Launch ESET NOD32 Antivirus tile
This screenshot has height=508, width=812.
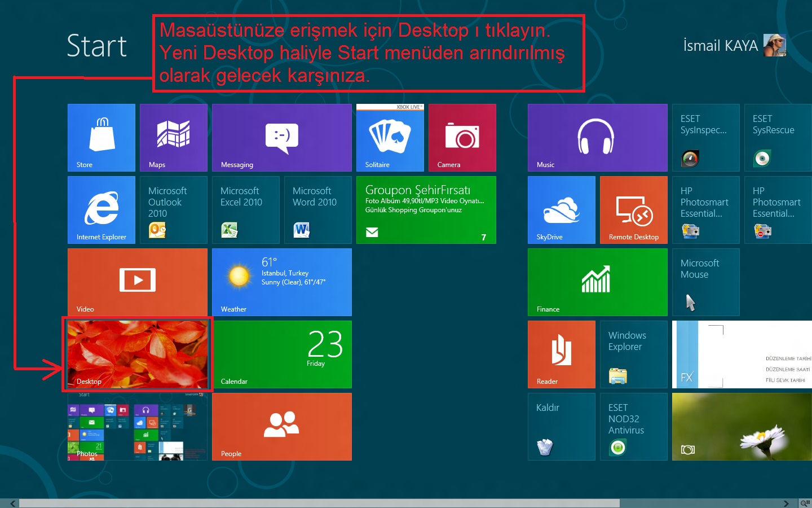pyautogui.click(x=634, y=427)
